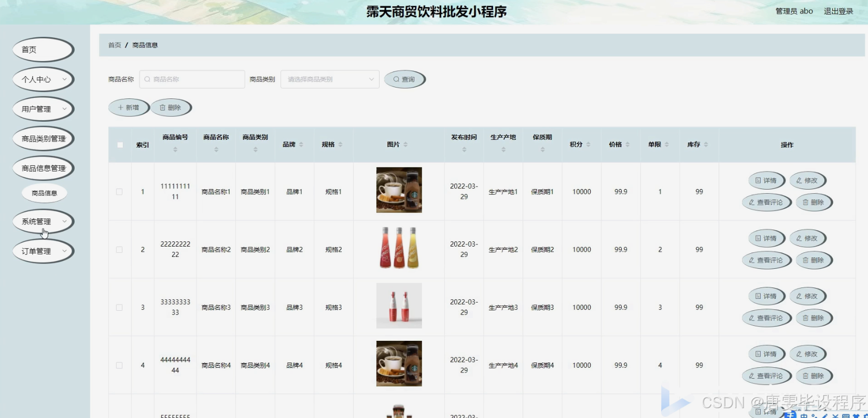Check the checkbox for row 2
The height and width of the screenshot is (418, 868).
tap(119, 250)
